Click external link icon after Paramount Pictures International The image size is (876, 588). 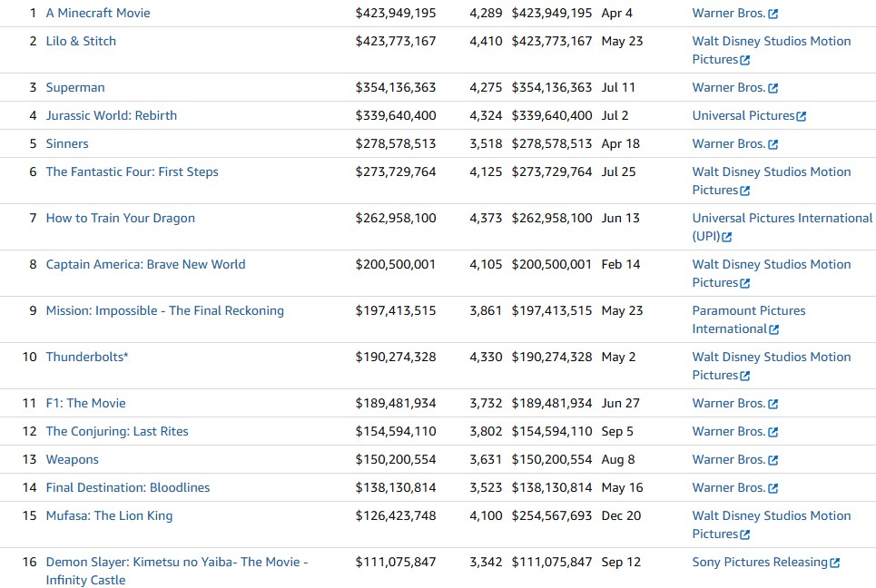tap(774, 329)
